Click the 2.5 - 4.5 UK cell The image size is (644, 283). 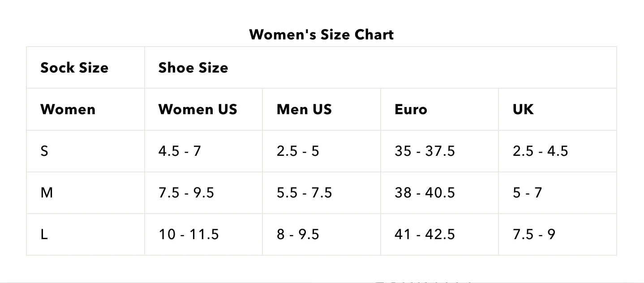click(558, 151)
